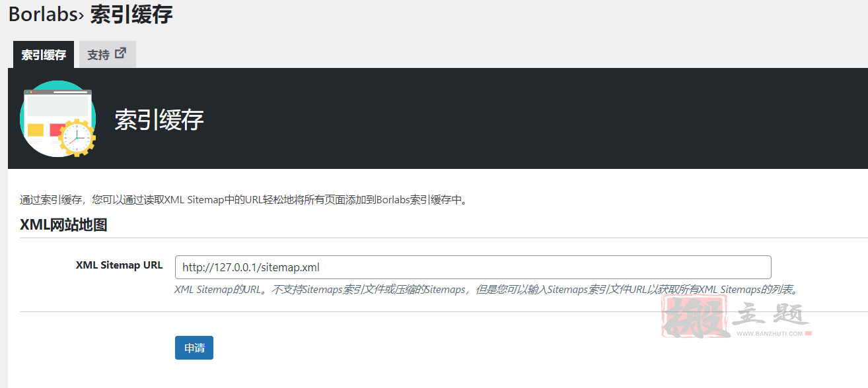Select the 索引缓存 tab
This screenshot has width=868, height=388.
tap(44, 55)
